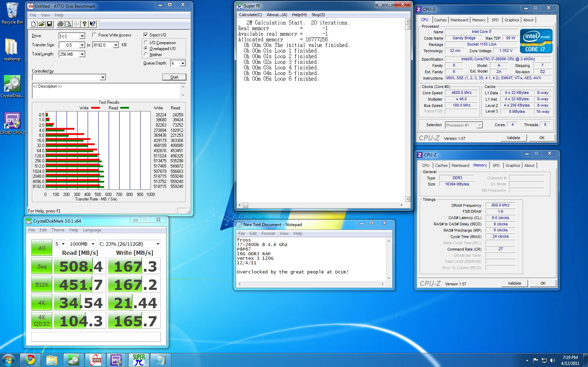Open the Drive dropdown in ATTO

pyautogui.click(x=82, y=36)
